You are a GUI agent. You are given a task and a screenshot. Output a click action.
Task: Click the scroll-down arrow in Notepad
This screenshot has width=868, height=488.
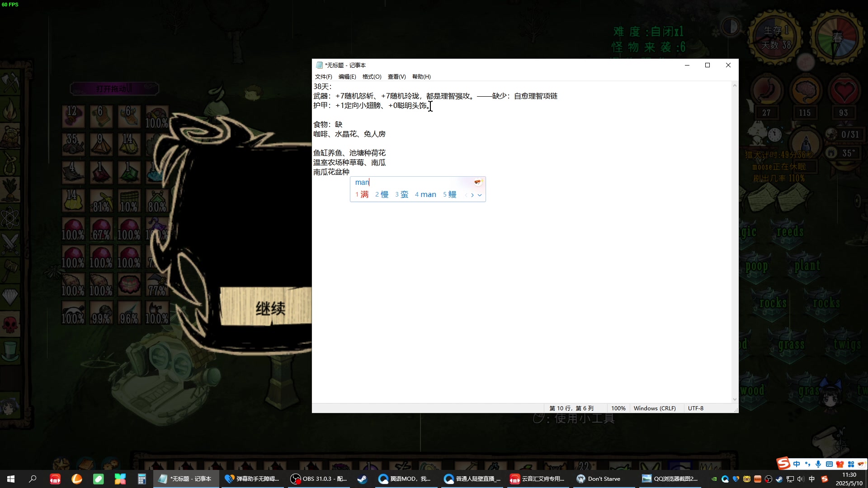click(x=735, y=399)
